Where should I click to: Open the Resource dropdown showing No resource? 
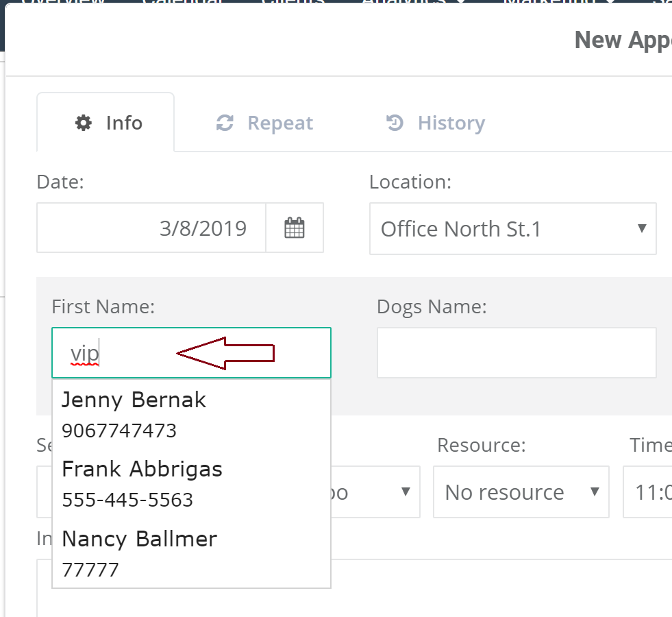click(521, 492)
